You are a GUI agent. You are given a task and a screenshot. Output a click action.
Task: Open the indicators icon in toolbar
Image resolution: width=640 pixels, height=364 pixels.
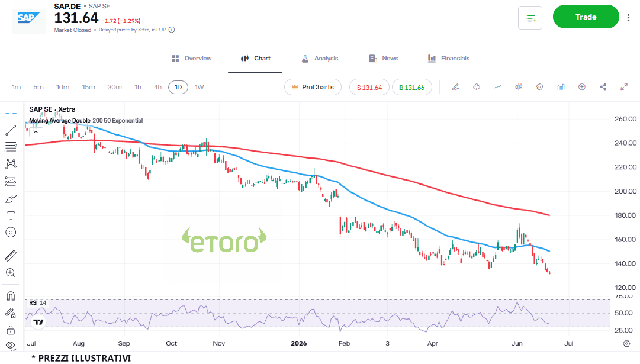(497, 87)
